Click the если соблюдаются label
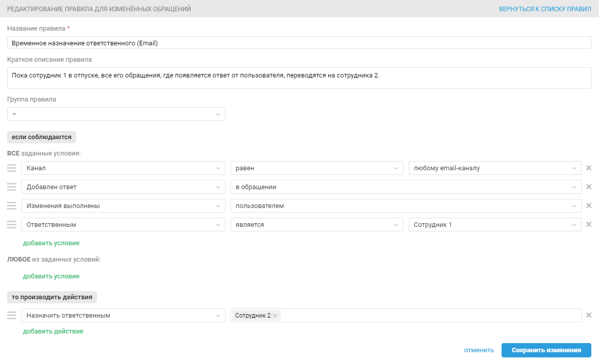The width and height of the screenshot is (599, 364). point(42,137)
